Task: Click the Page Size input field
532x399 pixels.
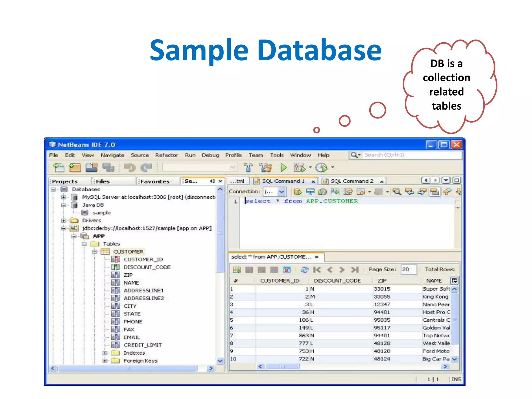Action: coord(408,269)
